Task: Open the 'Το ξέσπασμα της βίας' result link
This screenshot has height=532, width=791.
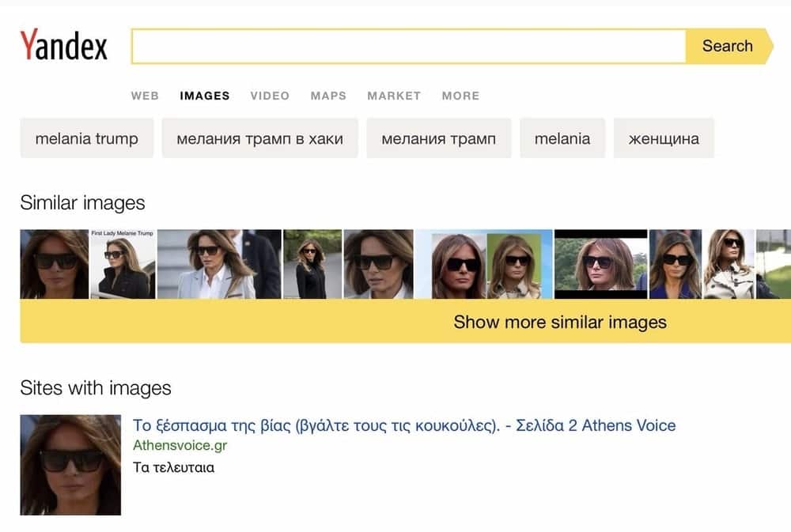Action: click(x=404, y=425)
